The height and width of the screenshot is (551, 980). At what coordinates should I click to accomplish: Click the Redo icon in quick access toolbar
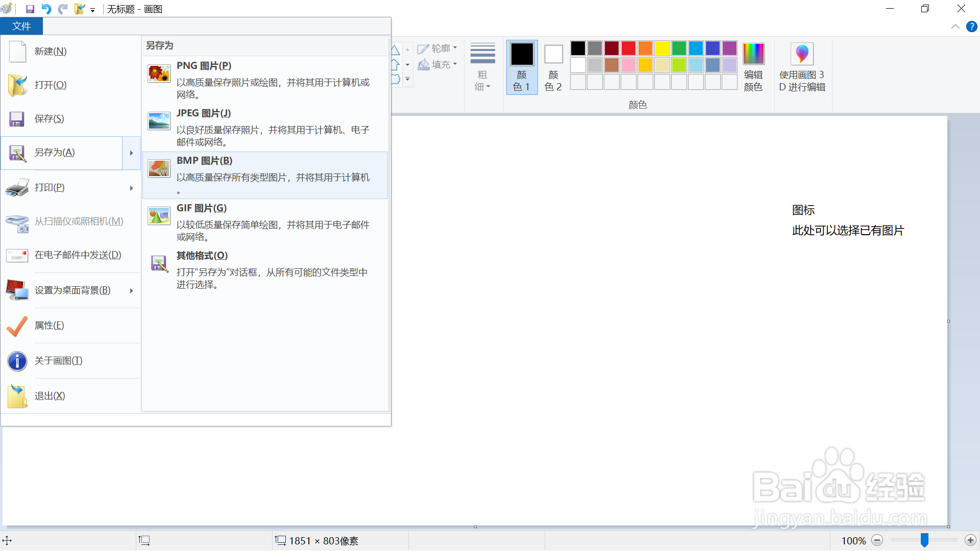click(x=62, y=9)
